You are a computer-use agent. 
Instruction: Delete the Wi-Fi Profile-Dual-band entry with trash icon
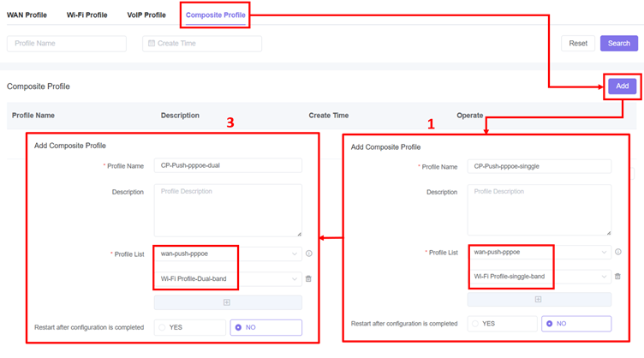308,278
